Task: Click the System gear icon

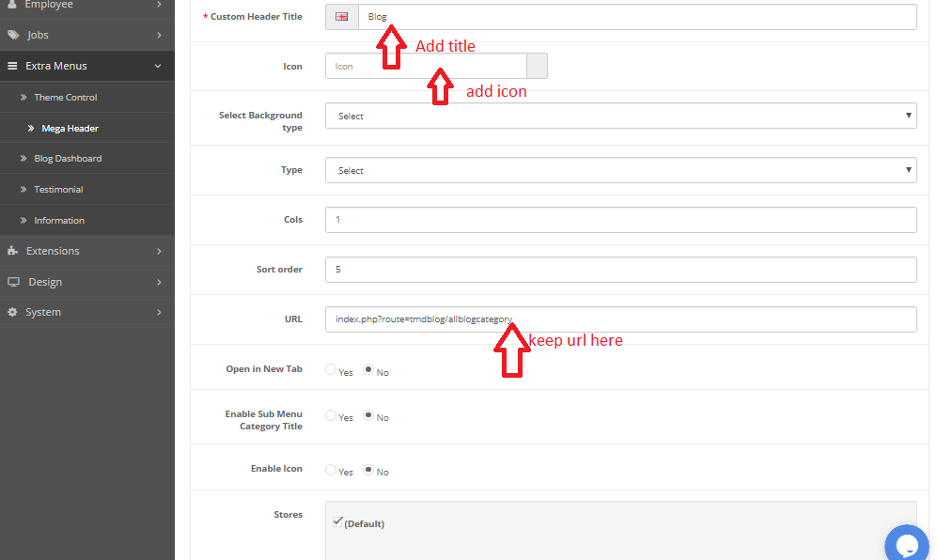Action: (x=12, y=312)
